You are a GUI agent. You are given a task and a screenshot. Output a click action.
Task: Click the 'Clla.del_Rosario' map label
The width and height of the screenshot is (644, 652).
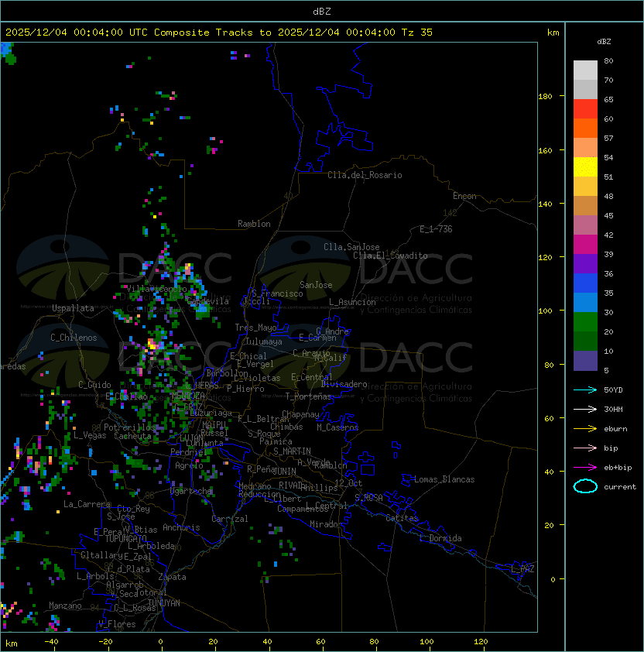[x=365, y=175]
